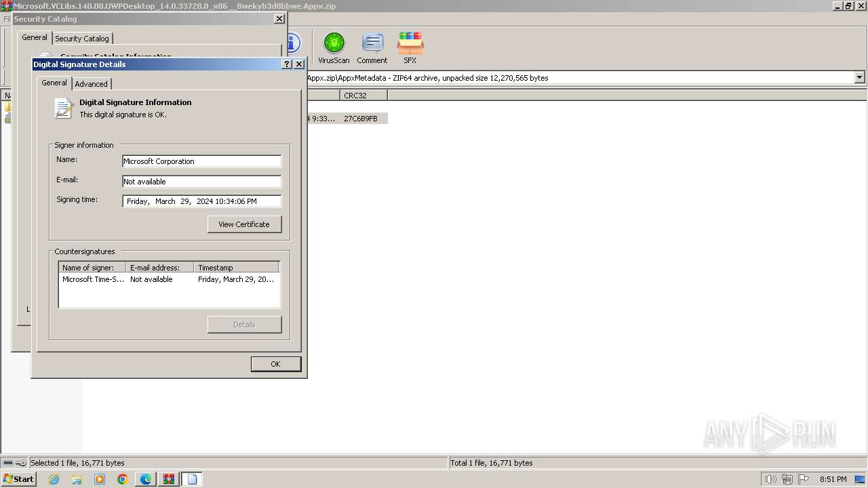Close the Digital Signature Details dialog
Viewport: 868px width, 488px height.
[x=299, y=64]
